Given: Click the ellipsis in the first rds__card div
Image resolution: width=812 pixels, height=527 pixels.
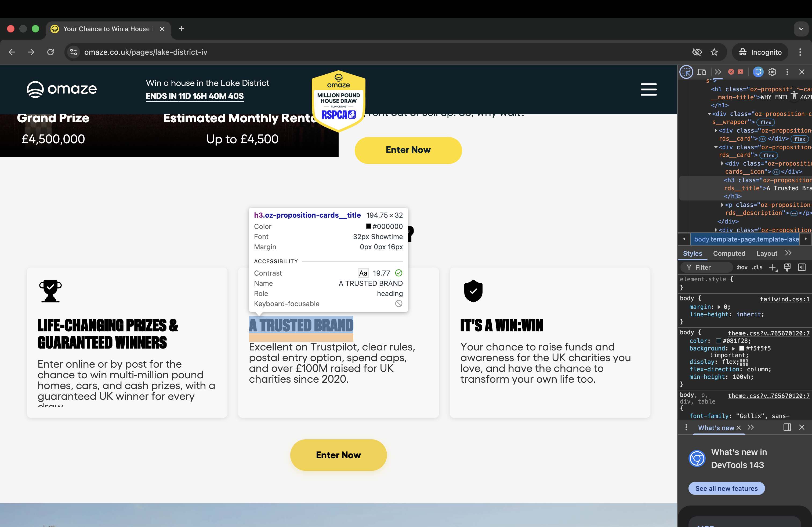Looking at the screenshot, I should click(x=762, y=139).
